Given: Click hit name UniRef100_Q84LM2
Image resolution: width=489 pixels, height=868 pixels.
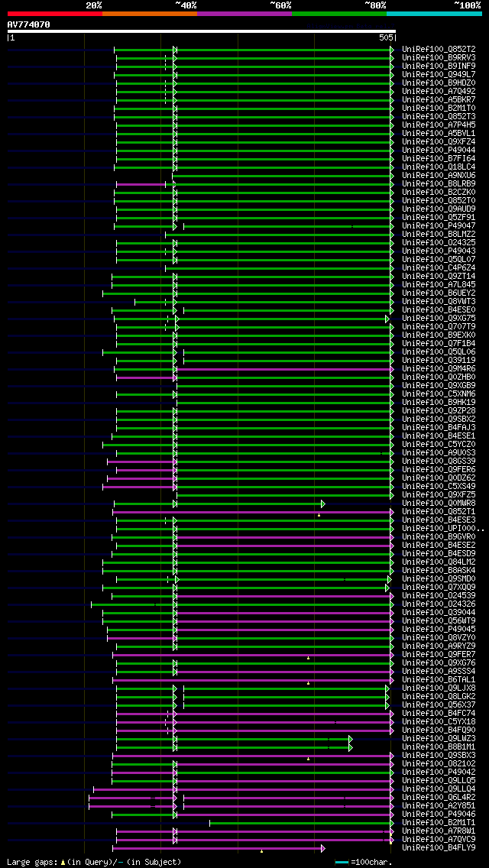Looking at the screenshot, I should click(x=439, y=562).
